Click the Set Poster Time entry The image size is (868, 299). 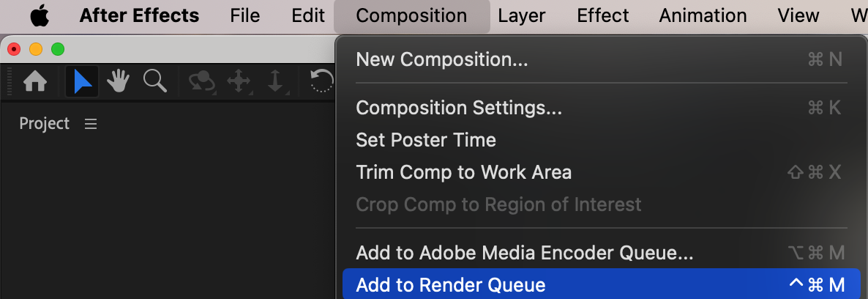[426, 140]
